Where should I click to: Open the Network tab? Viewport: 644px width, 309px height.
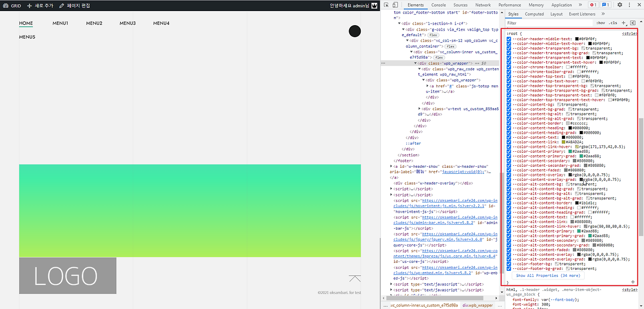point(483,5)
